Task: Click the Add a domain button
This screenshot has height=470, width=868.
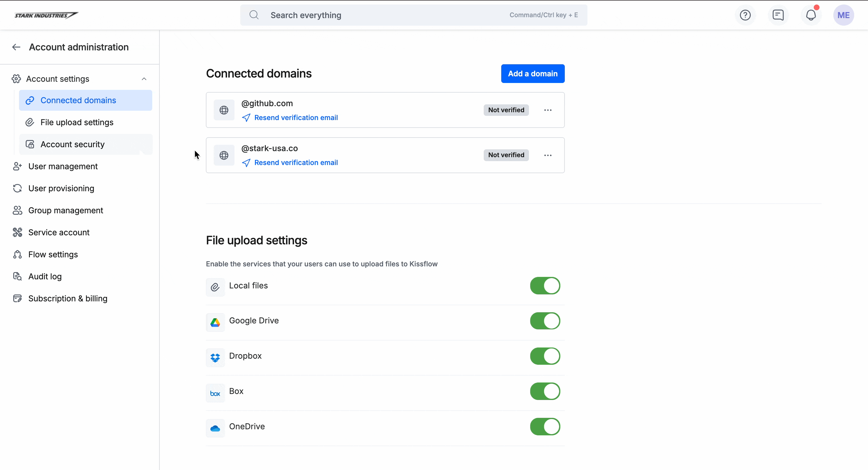Action: tap(532, 74)
